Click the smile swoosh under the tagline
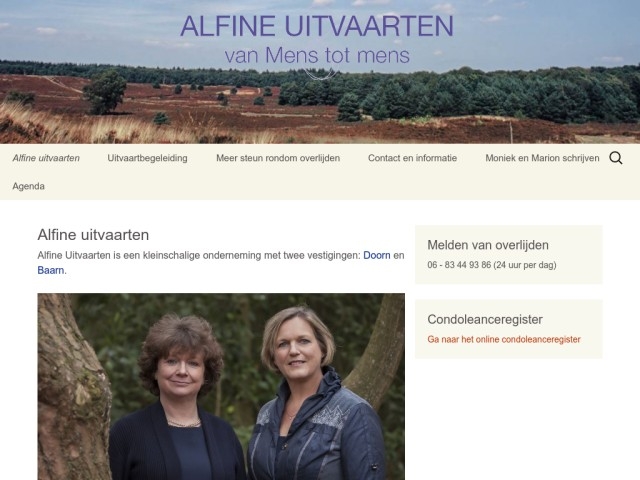The height and width of the screenshot is (480, 640). point(320,74)
